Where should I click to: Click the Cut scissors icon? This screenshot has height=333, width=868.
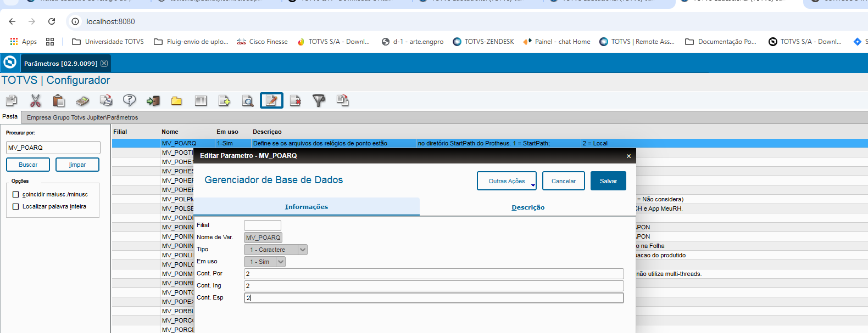point(36,100)
